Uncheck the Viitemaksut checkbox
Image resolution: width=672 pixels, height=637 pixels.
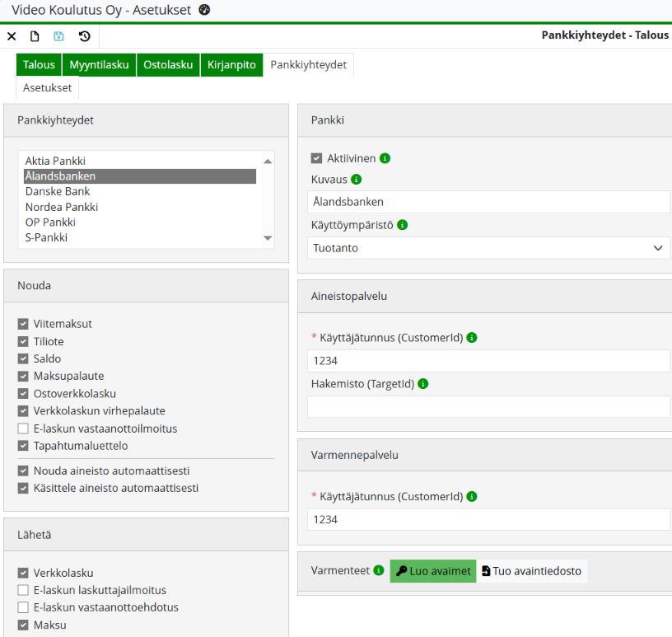coord(23,324)
